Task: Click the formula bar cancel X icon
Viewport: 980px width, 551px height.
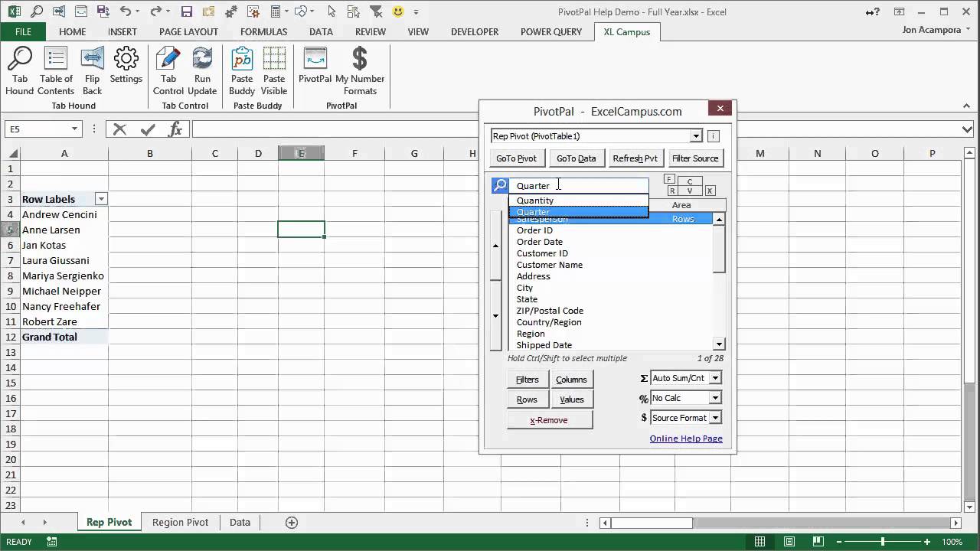Action: click(x=119, y=129)
